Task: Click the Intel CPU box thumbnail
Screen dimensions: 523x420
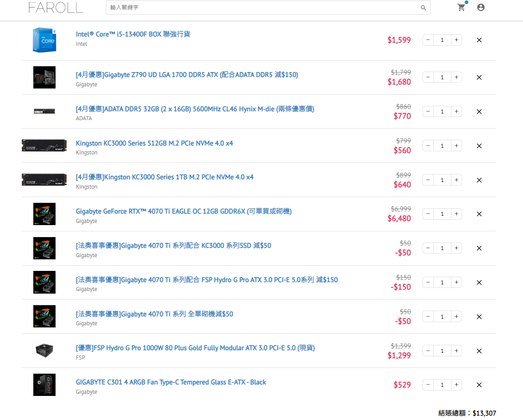Action: (44, 40)
